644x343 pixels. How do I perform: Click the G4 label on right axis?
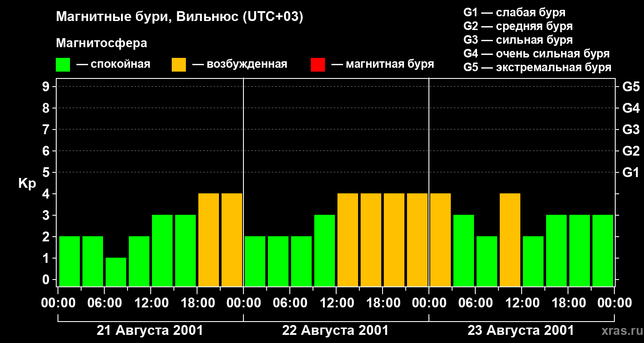[631, 108]
